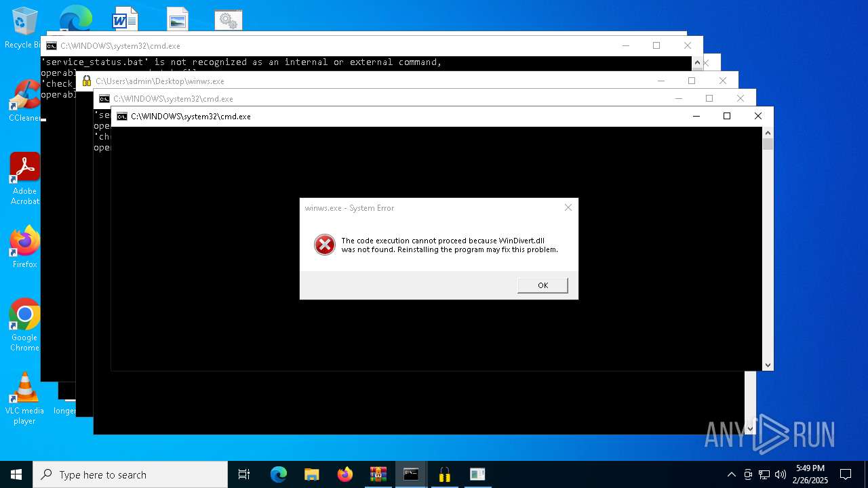Screen dimensions: 868x488
Task: Open the Microsoft Edge desktop icon
Action: pyautogui.click(x=75, y=18)
